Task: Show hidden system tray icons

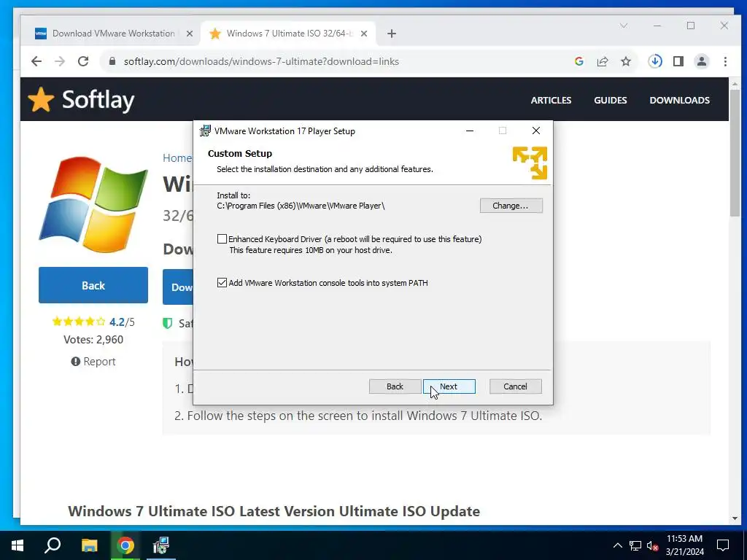Action: 617,545
